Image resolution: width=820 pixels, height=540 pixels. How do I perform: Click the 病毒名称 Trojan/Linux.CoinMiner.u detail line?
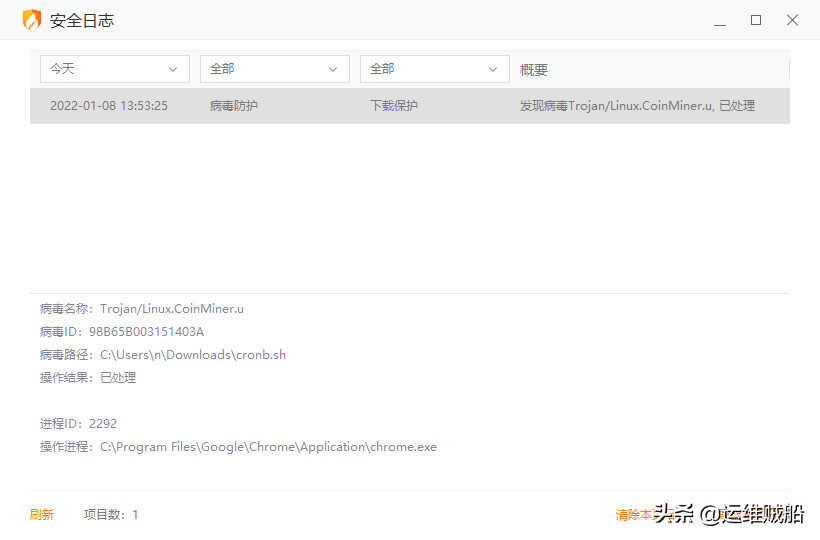(142, 308)
